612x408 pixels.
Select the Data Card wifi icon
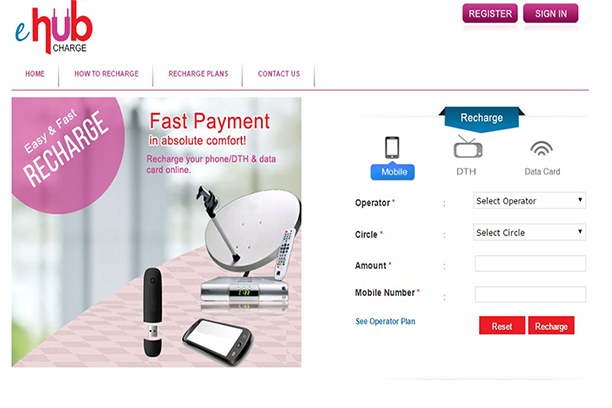pyautogui.click(x=541, y=148)
